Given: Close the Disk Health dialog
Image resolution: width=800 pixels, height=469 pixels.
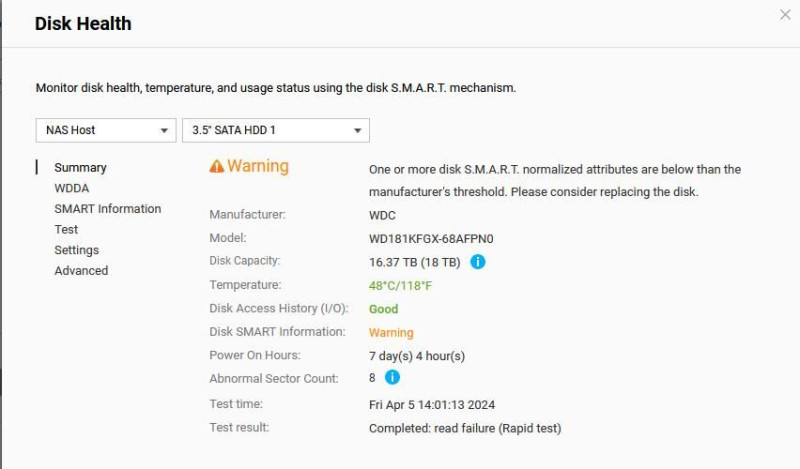Looking at the screenshot, I should pos(785,15).
